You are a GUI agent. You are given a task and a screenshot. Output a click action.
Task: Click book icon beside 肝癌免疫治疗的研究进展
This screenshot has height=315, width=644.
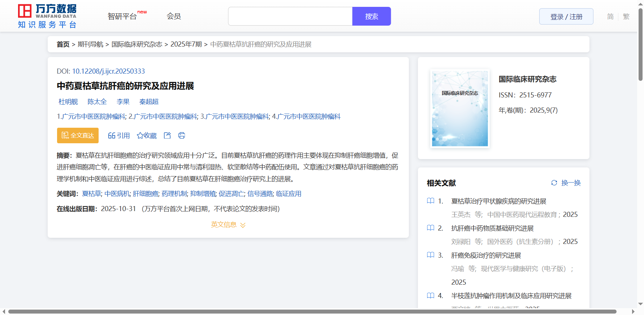(x=431, y=255)
